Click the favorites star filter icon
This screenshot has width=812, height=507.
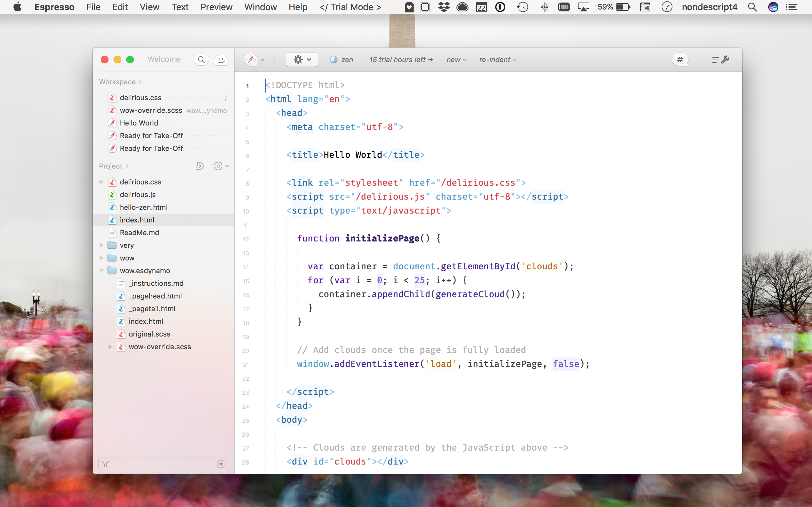221,464
